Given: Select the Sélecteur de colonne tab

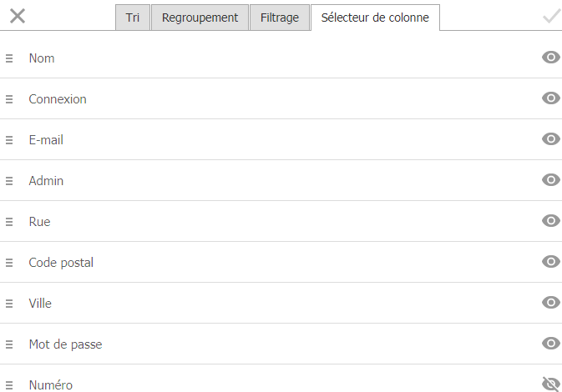Looking at the screenshot, I should (x=375, y=18).
